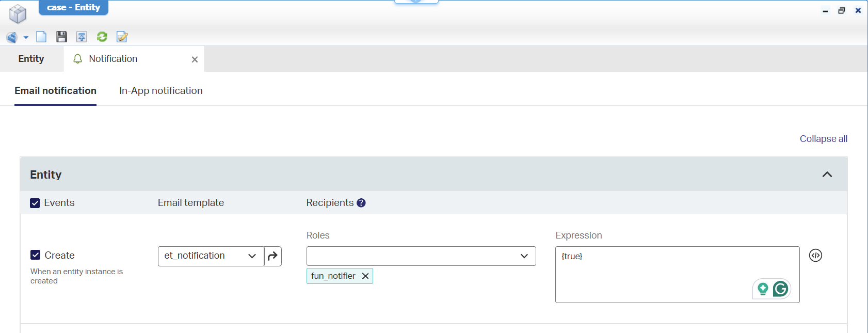Image resolution: width=868 pixels, height=333 pixels.
Task: Toggle the Create event checkbox
Action: click(36, 255)
